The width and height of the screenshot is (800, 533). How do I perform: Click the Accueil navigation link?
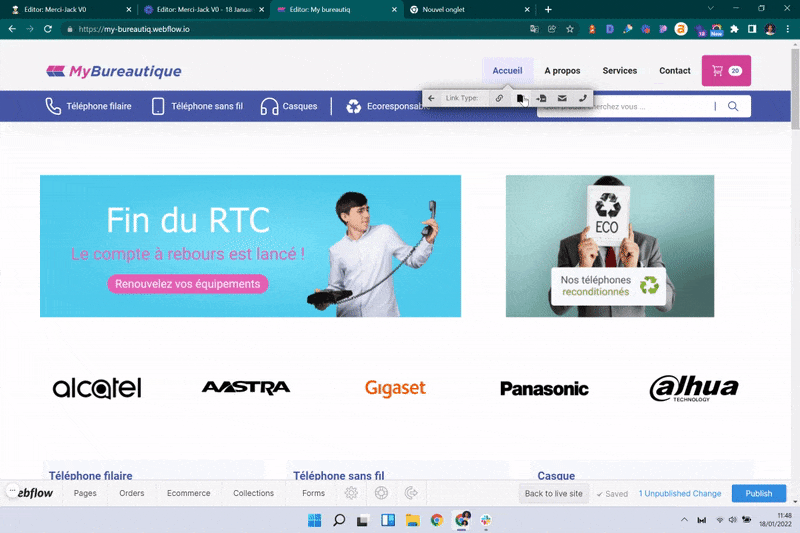(507, 70)
